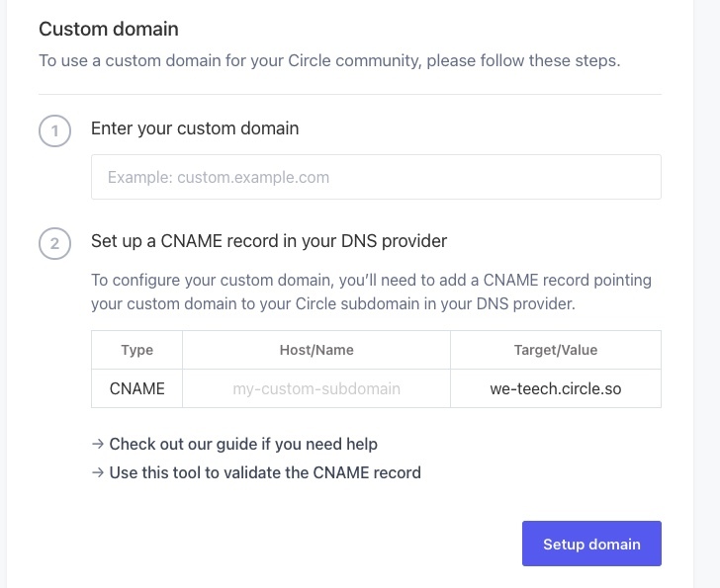Open the "Check out our guide" link
The image size is (720, 588).
click(x=243, y=444)
